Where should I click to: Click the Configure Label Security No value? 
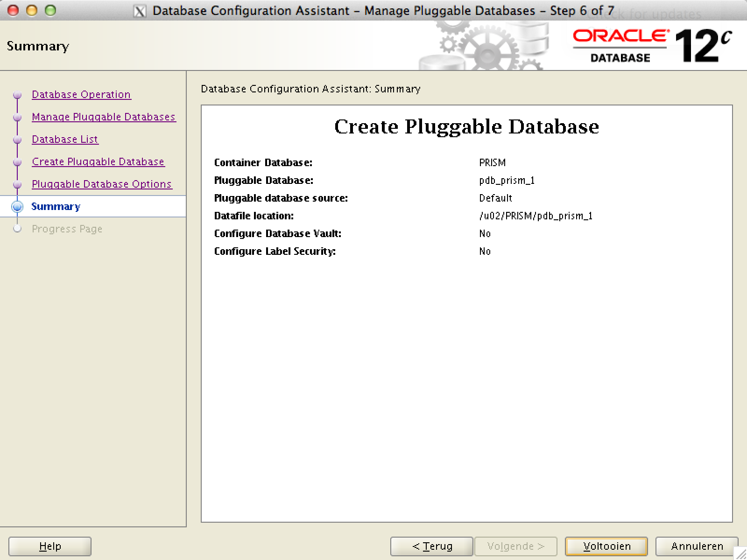485,251
